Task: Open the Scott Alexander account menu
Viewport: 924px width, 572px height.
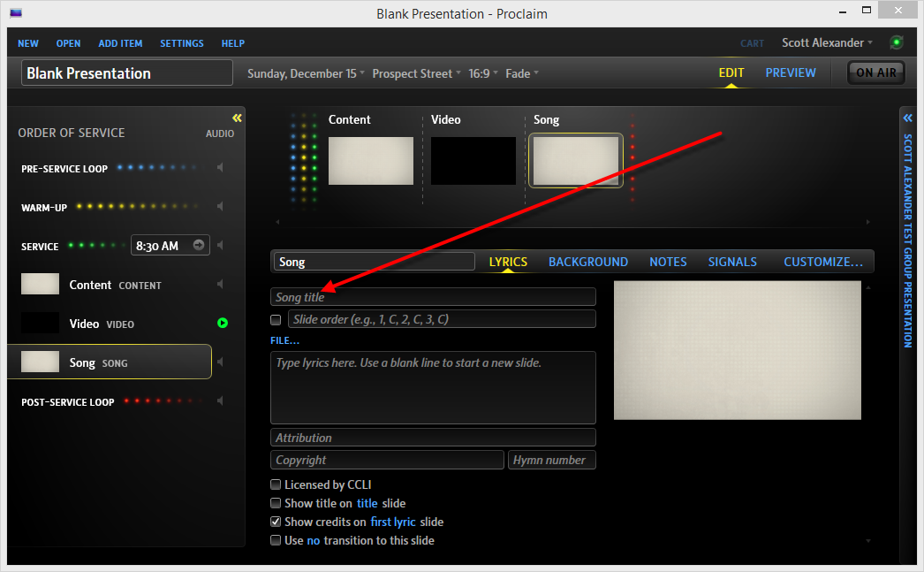Action: click(x=828, y=43)
